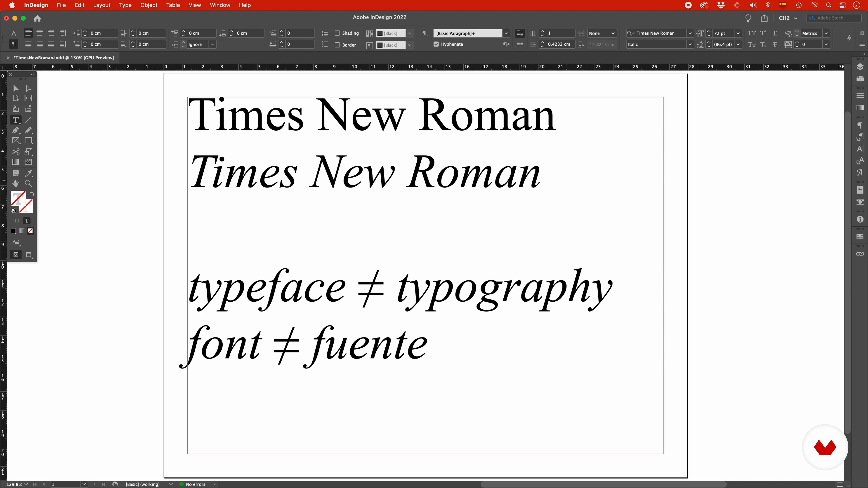Select the Direct Selection tool

(x=29, y=88)
